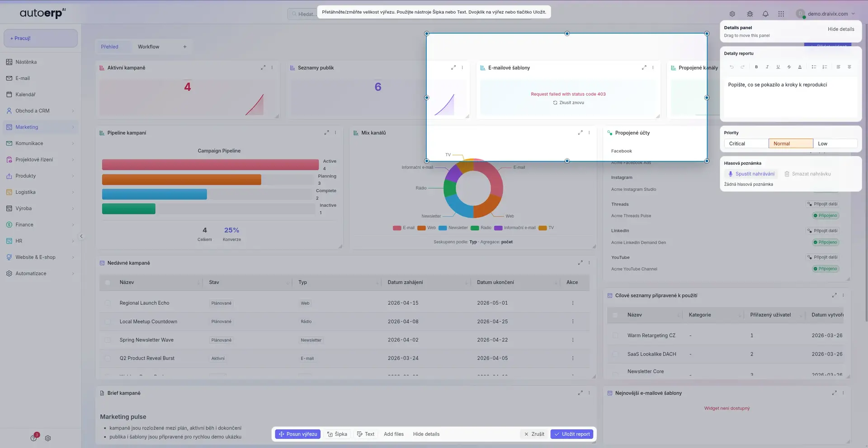Switch to the Workflow tab
Screen dimensions: 868x448
[148, 47]
